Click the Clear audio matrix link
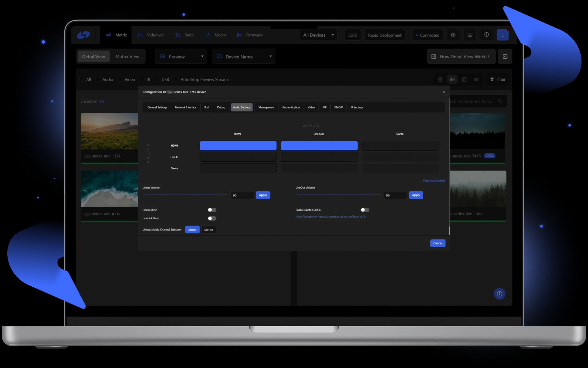Screen dimensions: 588x368 click(434, 180)
